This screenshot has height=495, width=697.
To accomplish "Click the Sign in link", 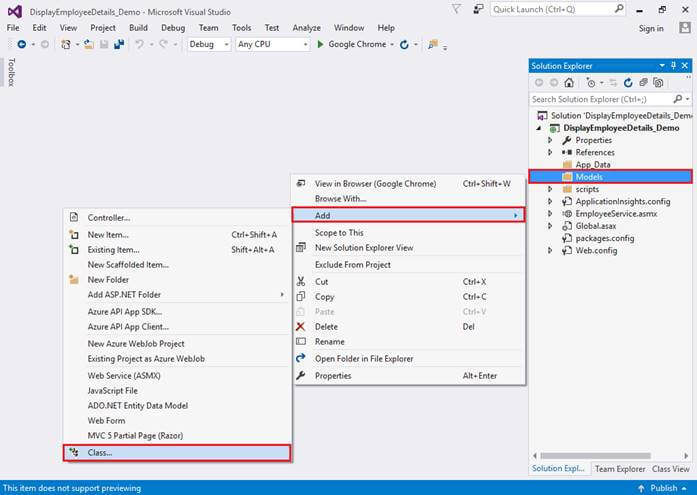I will 651,28.
